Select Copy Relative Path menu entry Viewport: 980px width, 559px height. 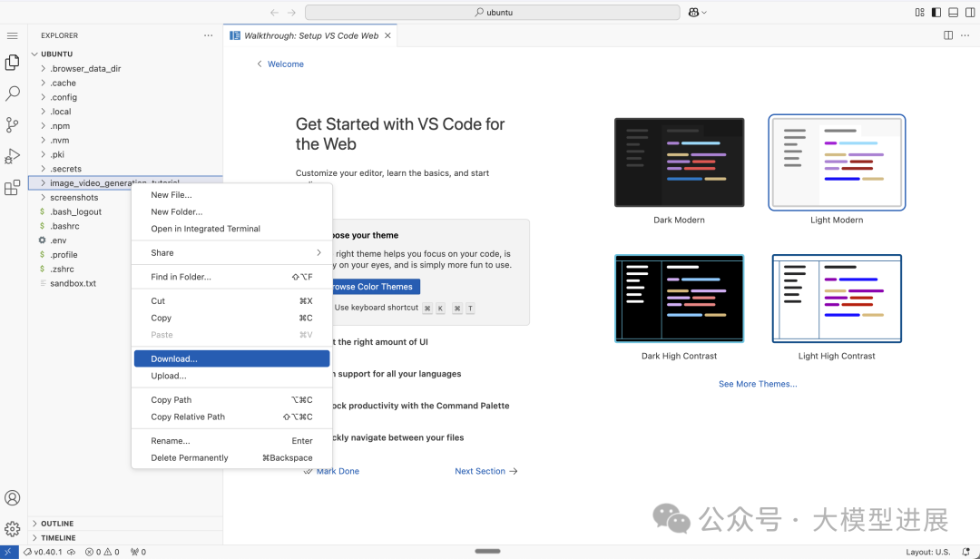click(232, 417)
